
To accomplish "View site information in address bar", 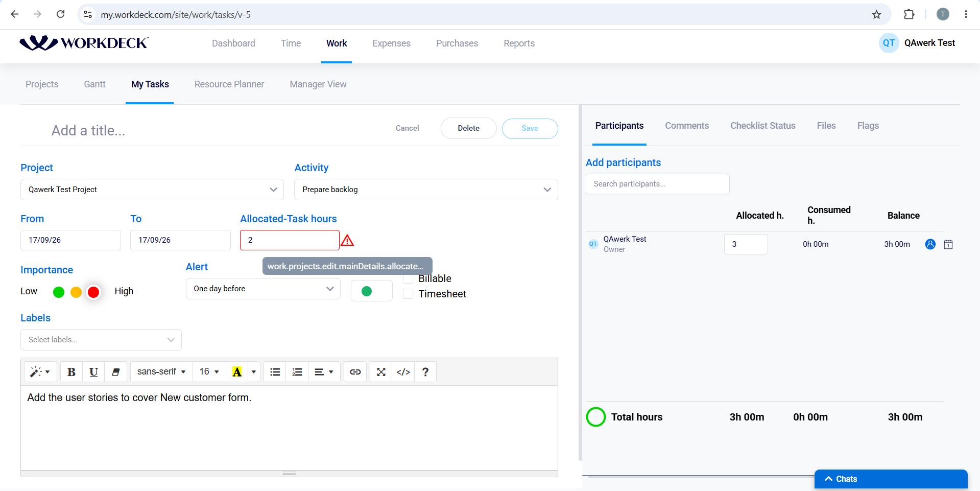I will pos(88,14).
